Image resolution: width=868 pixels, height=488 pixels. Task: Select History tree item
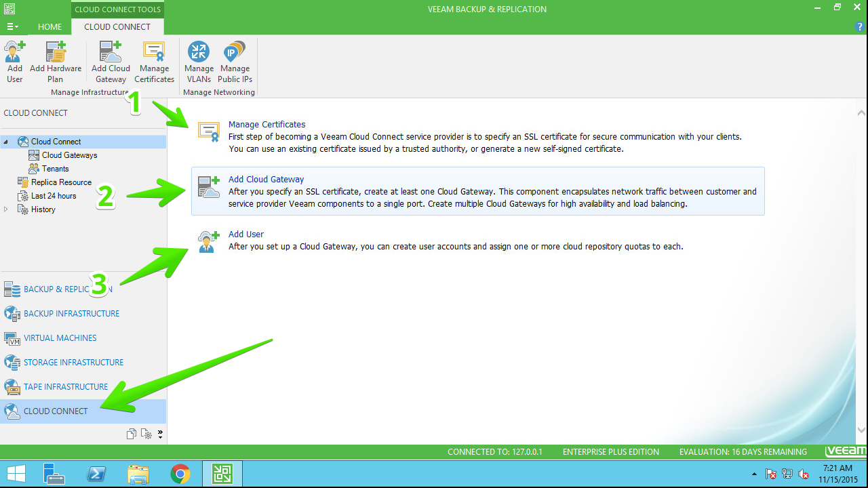[43, 209]
